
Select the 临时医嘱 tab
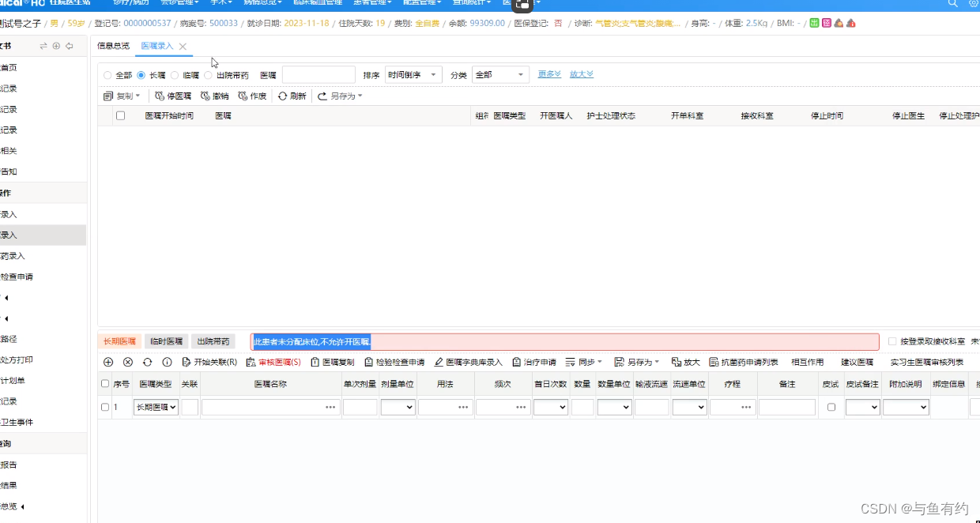tap(165, 341)
